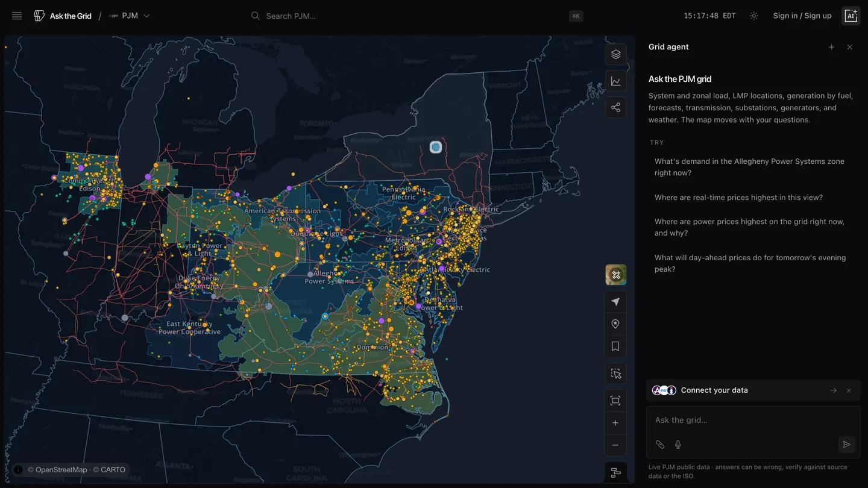This screenshot has width=868, height=488.
Task: Click the starred location pin icon
Action: click(615, 324)
